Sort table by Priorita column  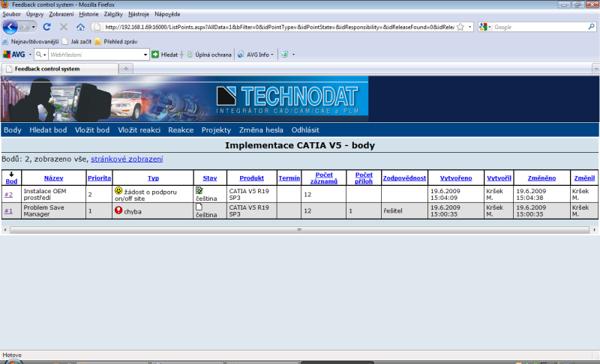pyautogui.click(x=99, y=178)
